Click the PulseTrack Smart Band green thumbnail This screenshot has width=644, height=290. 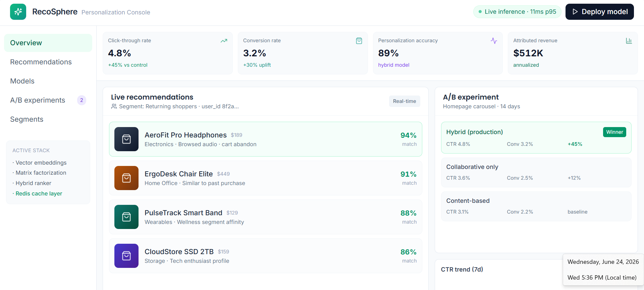[126, 217]
